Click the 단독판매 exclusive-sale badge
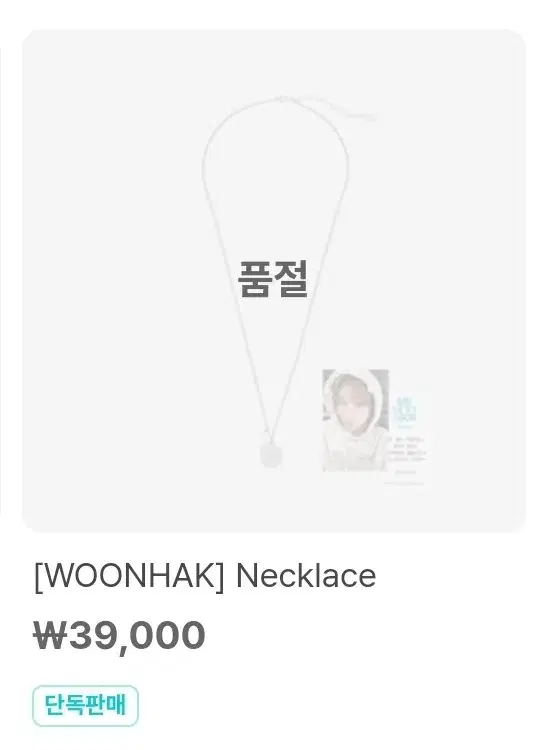 (x=86, y=706)
